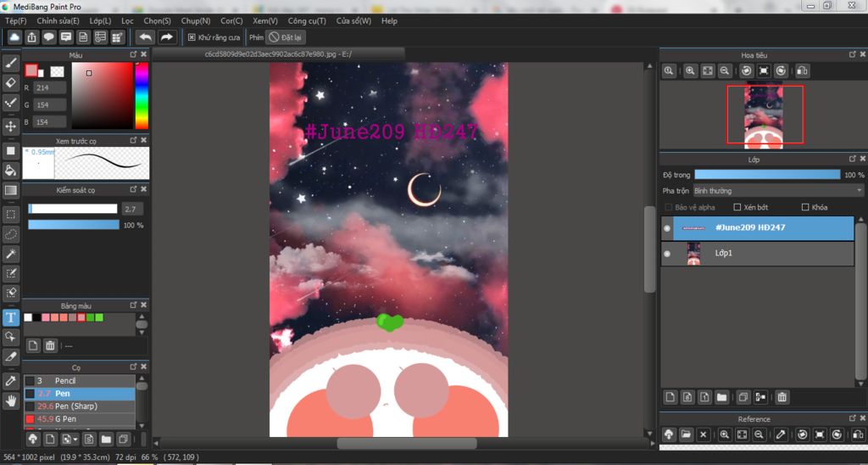The height and width of the screenshot is (465, 868).
Task: Switch to c6cd5809d9e02d3aec9902ac6c87e980.jpg document tab
Action: coord(278,53)
